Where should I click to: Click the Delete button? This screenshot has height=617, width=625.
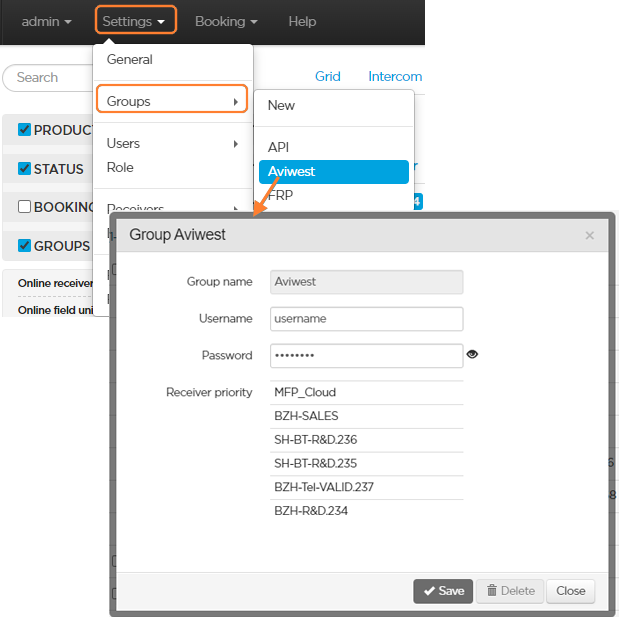[x=510, y=591]
